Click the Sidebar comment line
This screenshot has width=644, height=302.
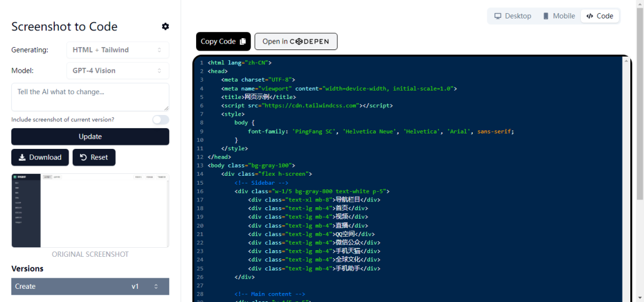click(261, 183)
